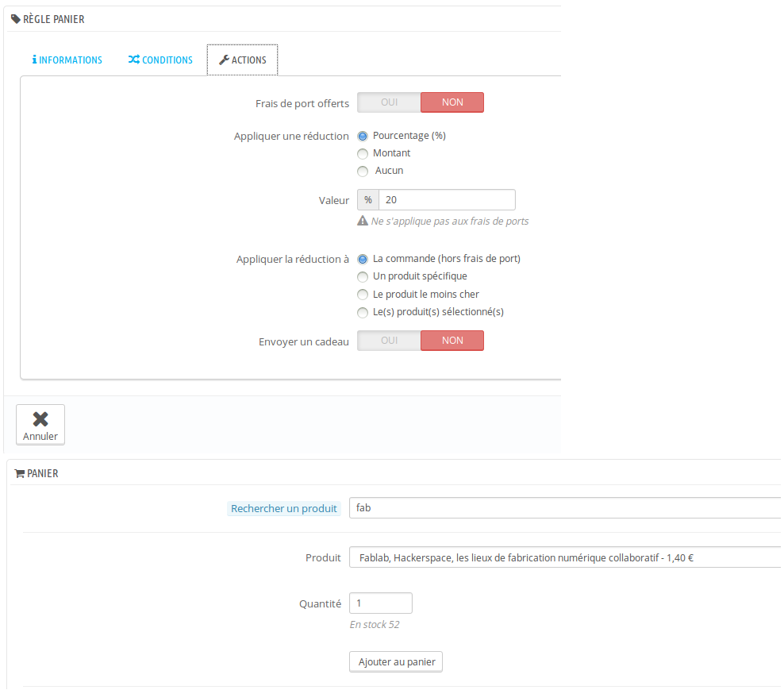Select Aucun reduction option
784x690 pixels.
coord(363,172)
